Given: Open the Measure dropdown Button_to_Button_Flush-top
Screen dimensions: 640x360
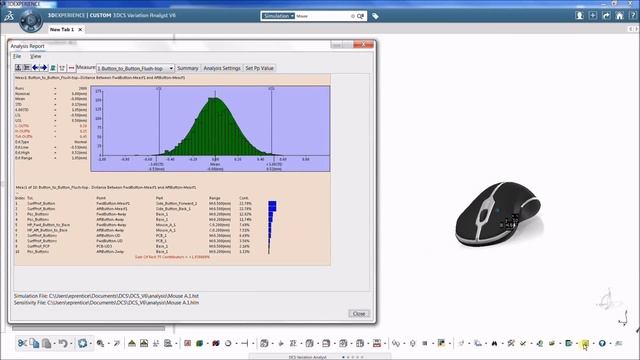Looking at the screenshot, I should 135,68.
